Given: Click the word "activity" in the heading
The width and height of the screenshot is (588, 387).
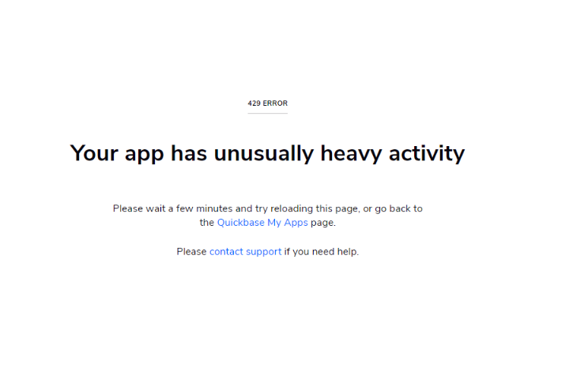Looking at the screenshot, I should pyautogui.click(x=427, y=153).
